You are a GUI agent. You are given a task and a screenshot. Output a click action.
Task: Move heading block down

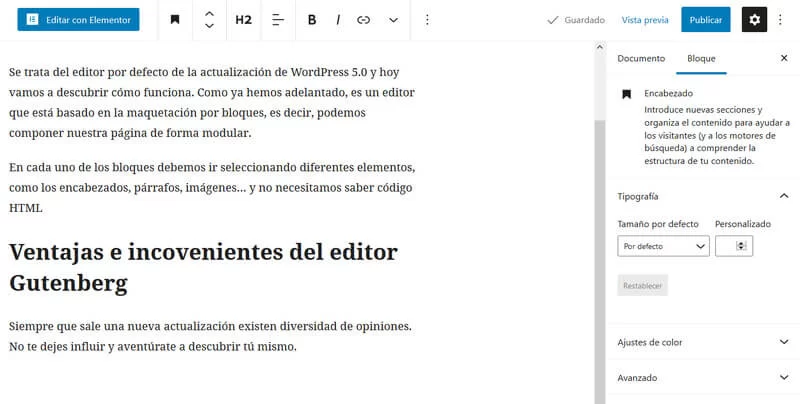[209, 26]
